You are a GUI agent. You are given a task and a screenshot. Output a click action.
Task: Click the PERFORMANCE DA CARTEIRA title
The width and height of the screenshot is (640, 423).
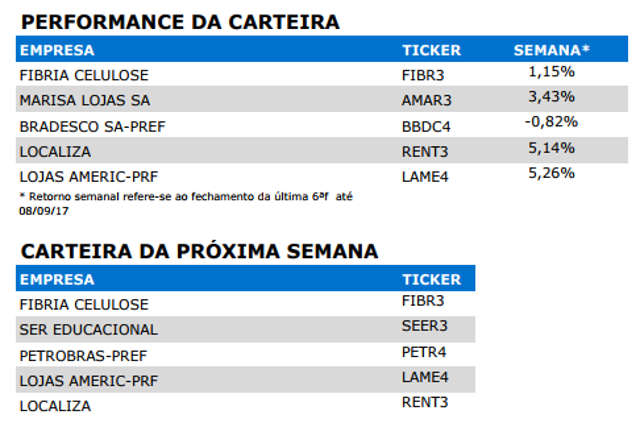(x=180, y=22)
